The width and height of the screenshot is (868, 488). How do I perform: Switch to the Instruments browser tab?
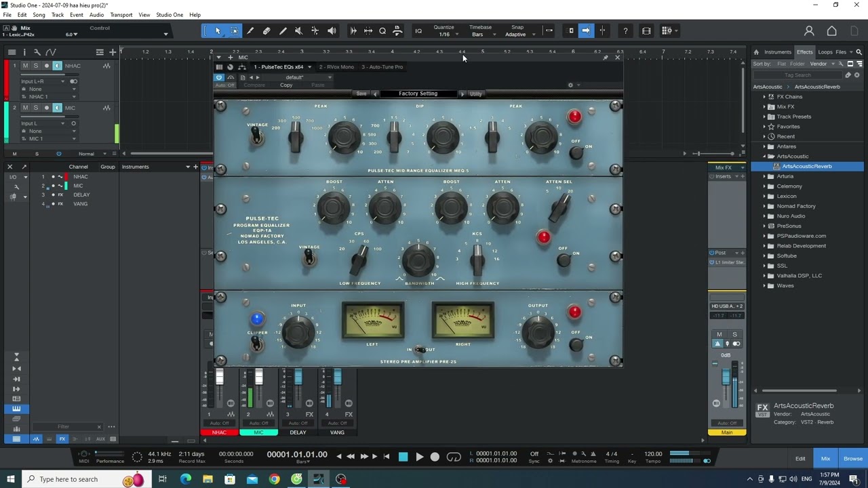tap(778, 52)
